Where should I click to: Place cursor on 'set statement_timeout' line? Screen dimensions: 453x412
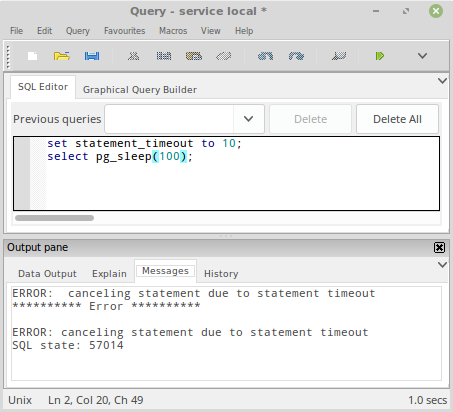144,143
